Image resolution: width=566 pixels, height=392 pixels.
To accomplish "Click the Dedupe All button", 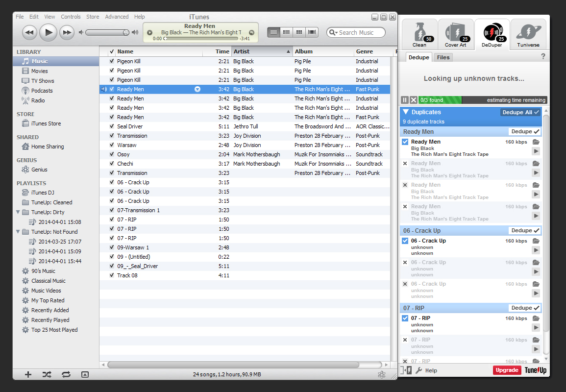I will (x=520, y=112).
